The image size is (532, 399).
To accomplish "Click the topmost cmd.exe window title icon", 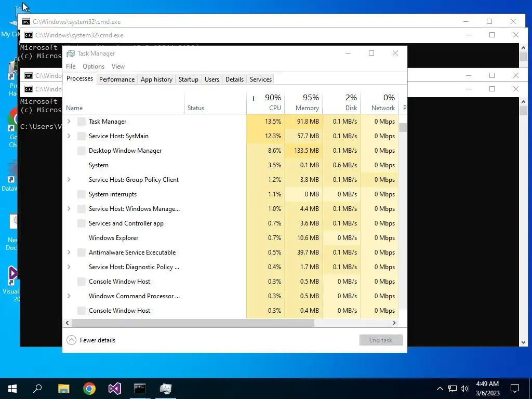I will pyautogui.click(x=26, y=22).
